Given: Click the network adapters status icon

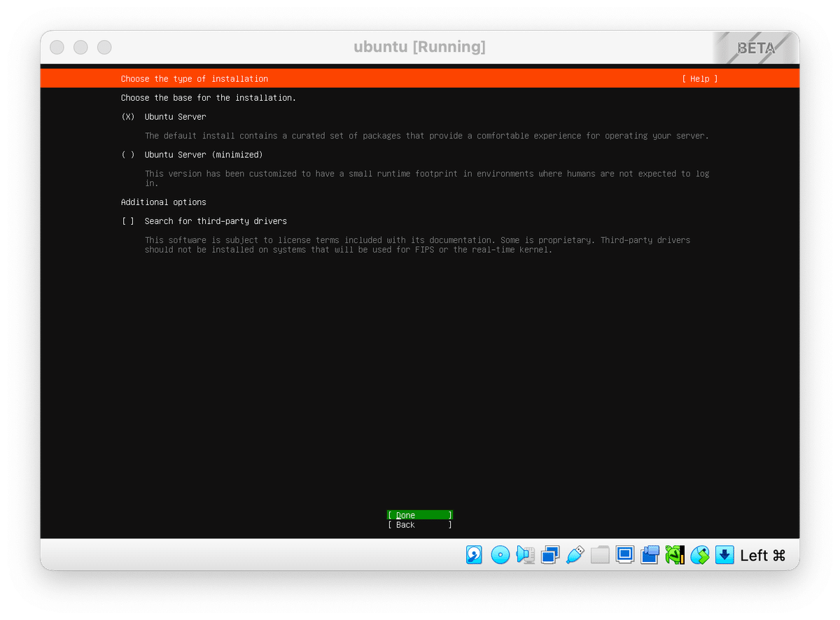Looking at the screenshot, I should (x=550, y=555).
